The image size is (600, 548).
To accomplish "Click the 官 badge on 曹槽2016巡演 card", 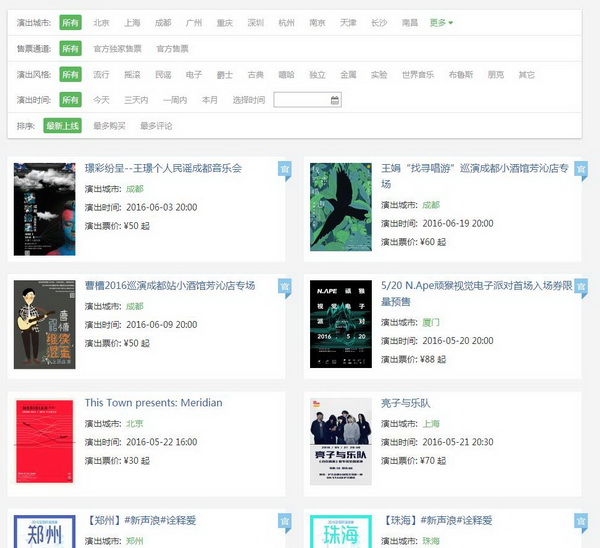I will point(285,288).
